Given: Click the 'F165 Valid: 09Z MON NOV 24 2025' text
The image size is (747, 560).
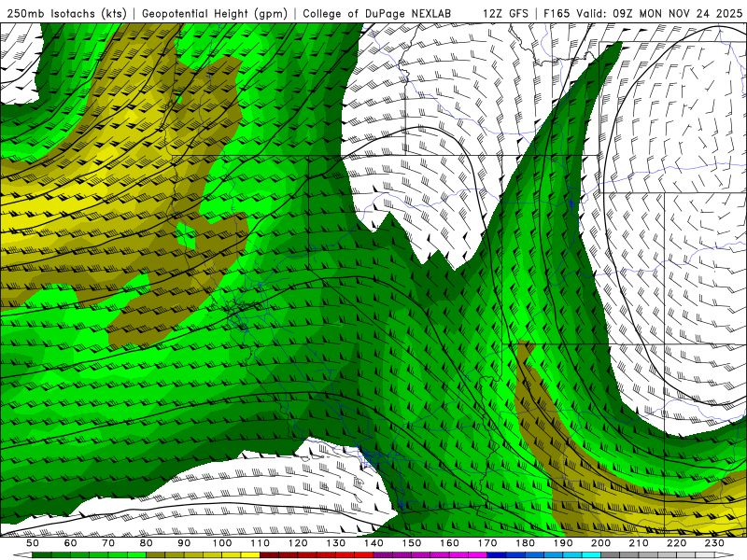Looking at the screenshot, I should tap(643, 13).
